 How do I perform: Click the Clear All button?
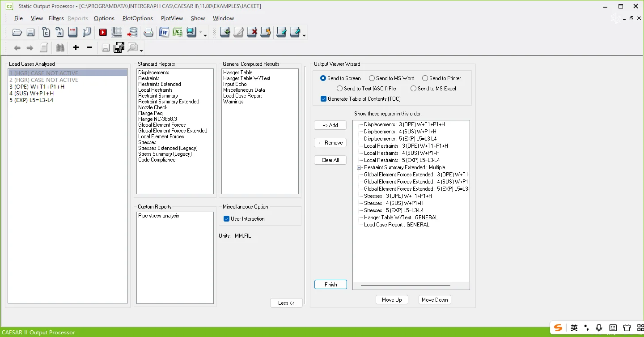tap(330, 160)
